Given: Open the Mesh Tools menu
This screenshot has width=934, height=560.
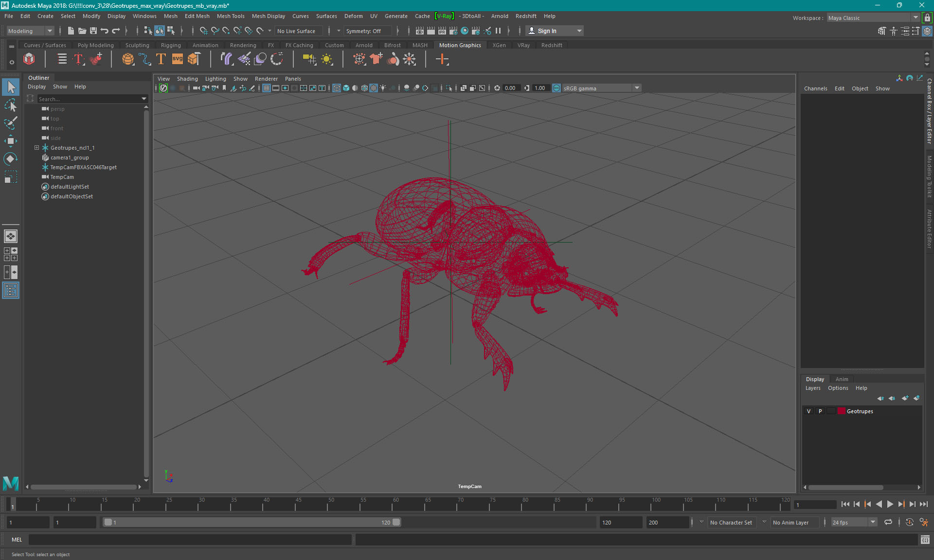Looking at the screenshot, I should coord(231,16).
